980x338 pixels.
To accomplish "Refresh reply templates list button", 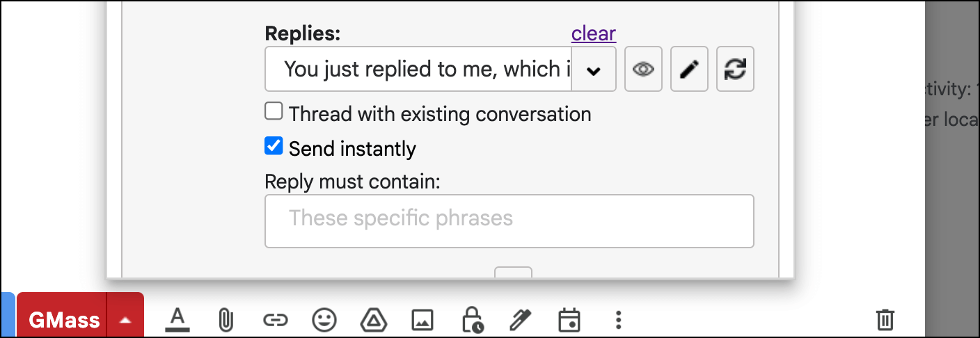I will coord(735,69).
